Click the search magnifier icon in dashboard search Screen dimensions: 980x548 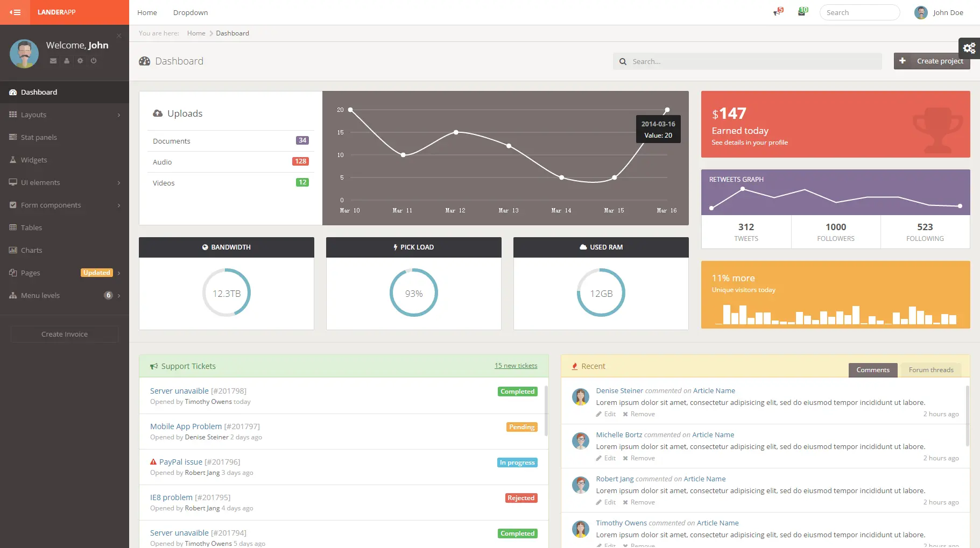[623, 61]
